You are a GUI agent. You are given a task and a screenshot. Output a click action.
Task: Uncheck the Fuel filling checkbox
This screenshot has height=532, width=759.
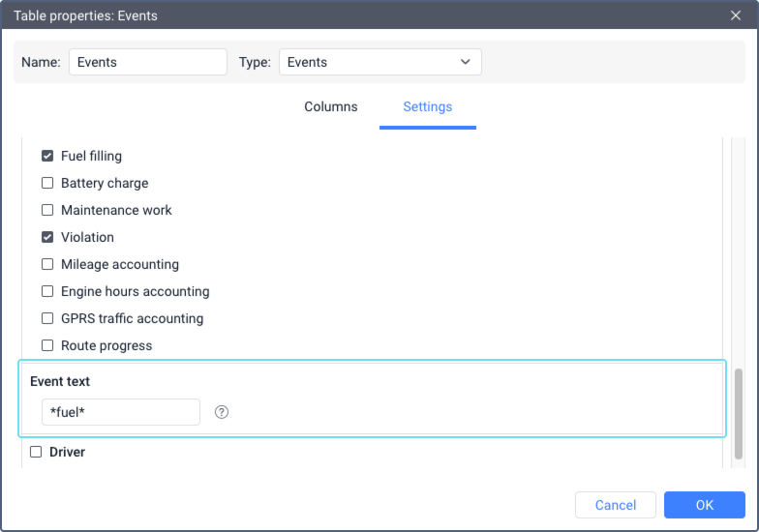coord(47,156)
